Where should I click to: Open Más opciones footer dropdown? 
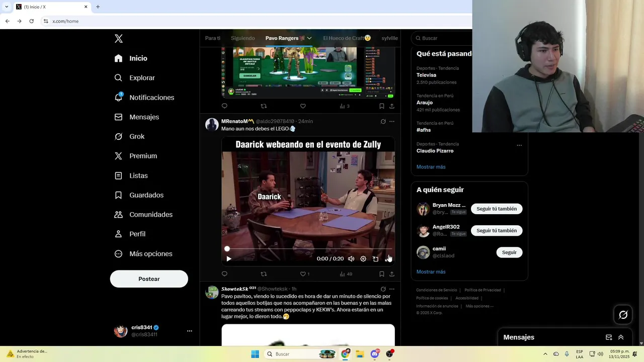coord(479,306)
